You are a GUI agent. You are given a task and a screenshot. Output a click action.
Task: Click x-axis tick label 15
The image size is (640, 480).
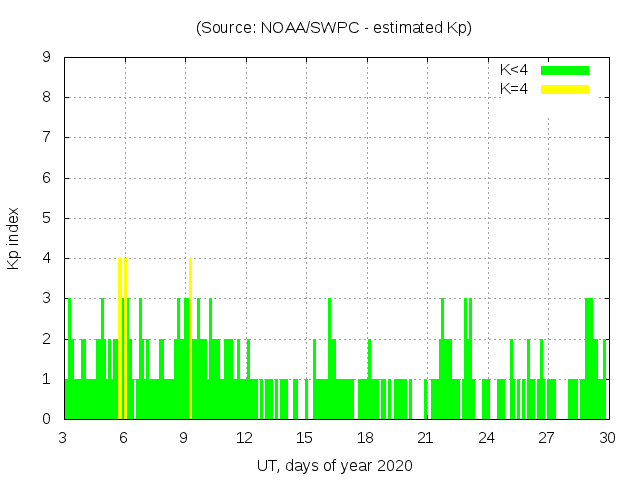[305, 438]
